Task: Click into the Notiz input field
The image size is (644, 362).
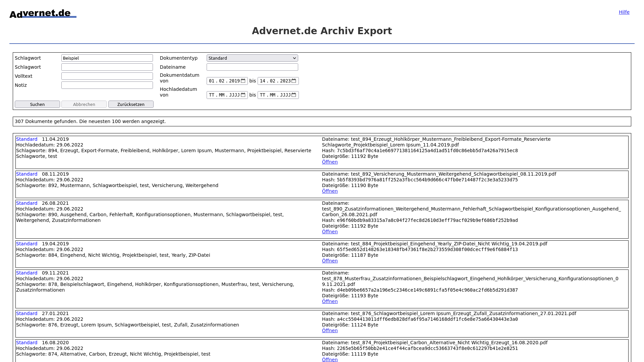Action: (107, 85)
